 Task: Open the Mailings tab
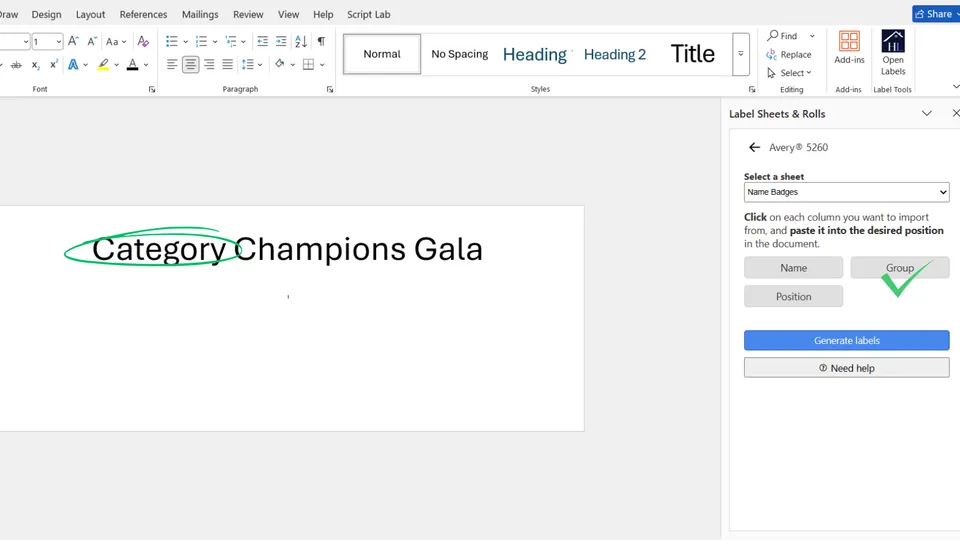click(x=200, y=14)
